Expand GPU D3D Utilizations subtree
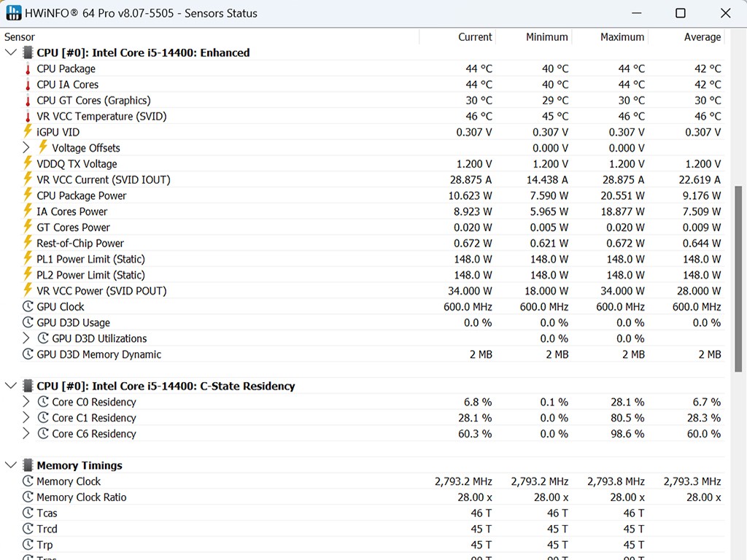 coord(27,338)
